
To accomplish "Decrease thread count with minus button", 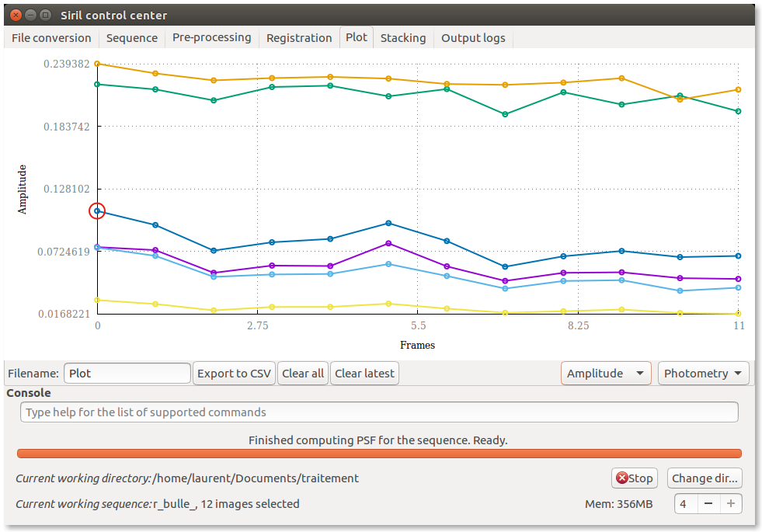I will coord(708,504).
